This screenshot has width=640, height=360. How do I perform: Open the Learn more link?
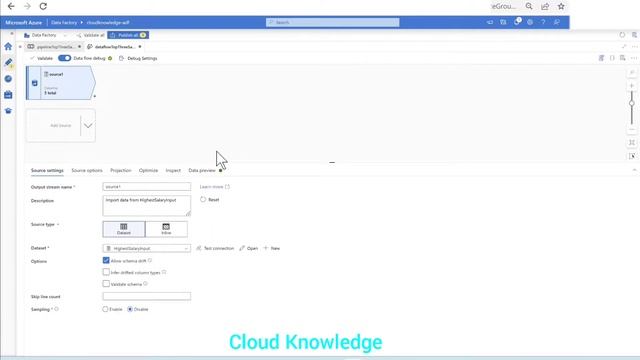(x=215, y=187)
